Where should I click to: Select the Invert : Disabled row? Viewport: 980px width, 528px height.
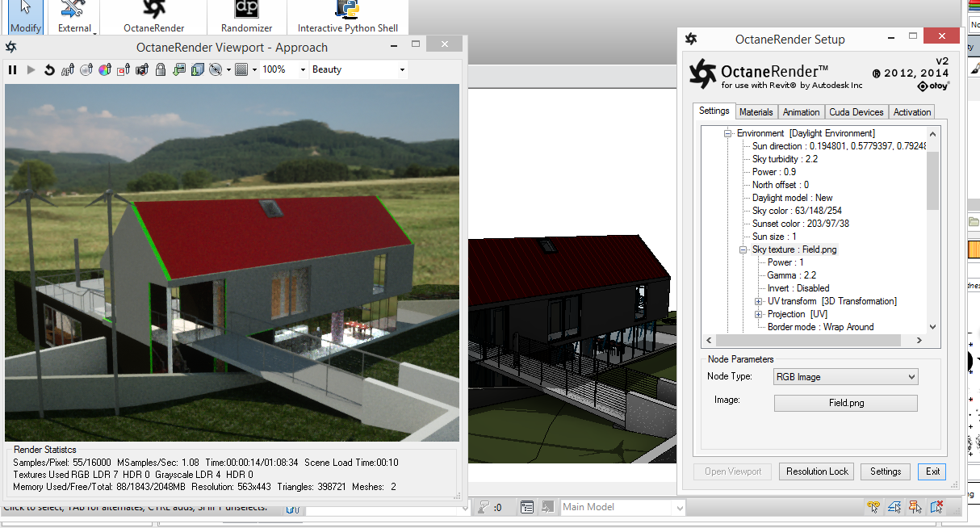point(798,288)
